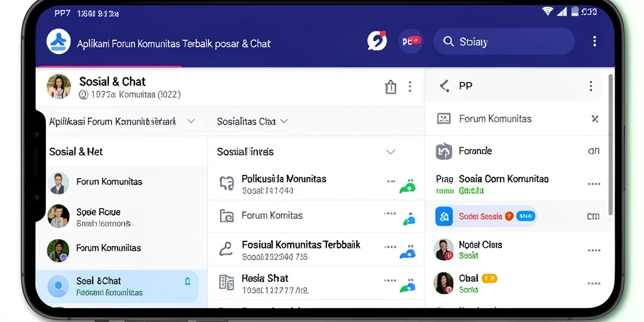Click the search field labeled Stoiay
Screen dimensions: 644x322
click(504, 41)
